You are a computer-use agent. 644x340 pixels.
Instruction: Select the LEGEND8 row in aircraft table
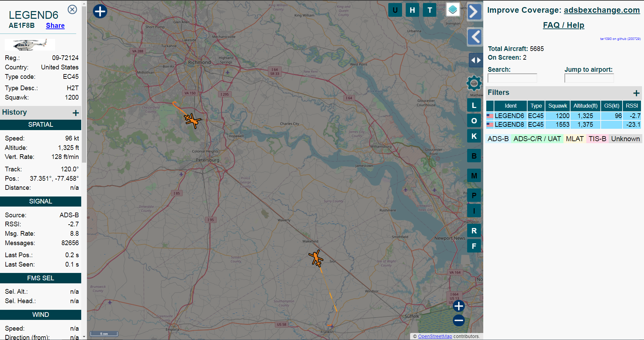pos(563,124)
